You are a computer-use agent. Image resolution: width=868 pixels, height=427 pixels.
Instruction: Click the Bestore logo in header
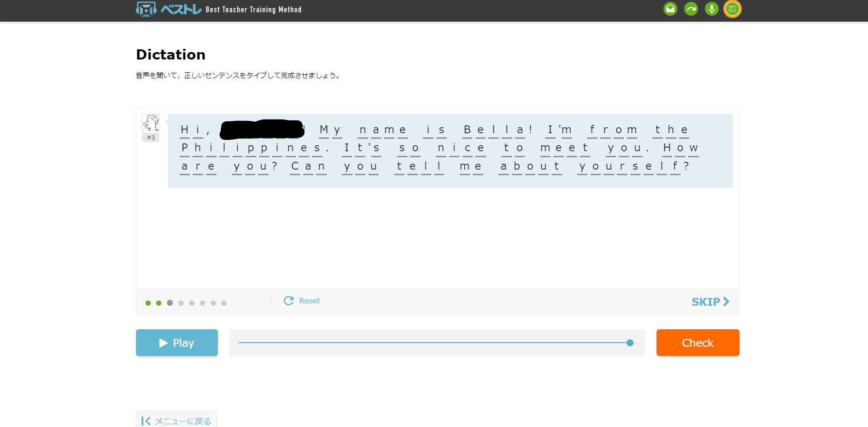click(169, 9)
